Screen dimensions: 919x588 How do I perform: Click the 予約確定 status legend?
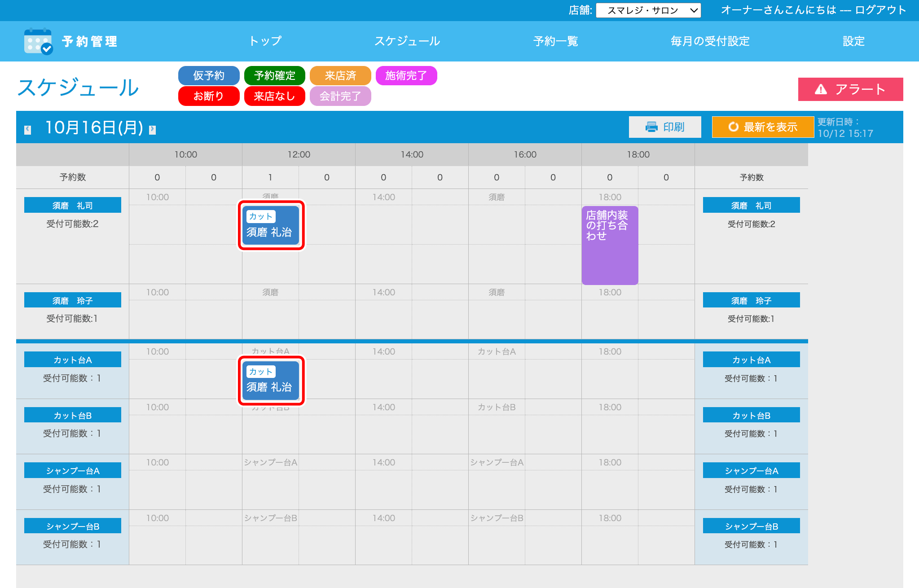275,75
